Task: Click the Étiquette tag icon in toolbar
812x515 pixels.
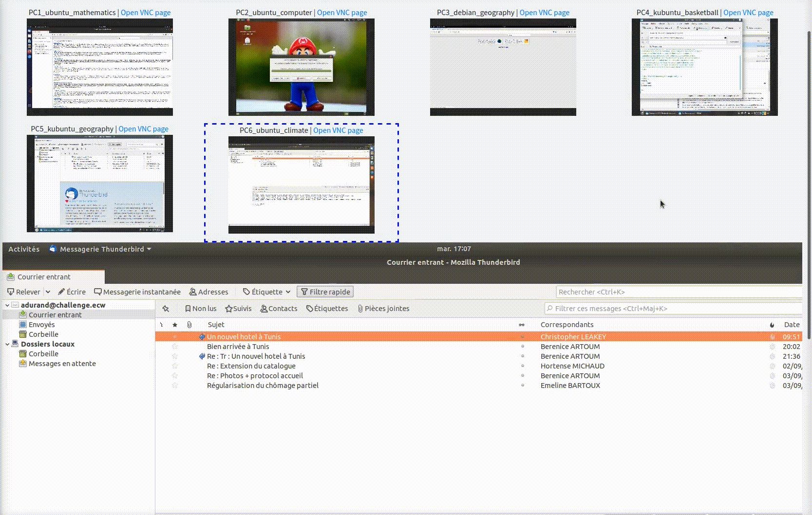Action: (246, 292)
